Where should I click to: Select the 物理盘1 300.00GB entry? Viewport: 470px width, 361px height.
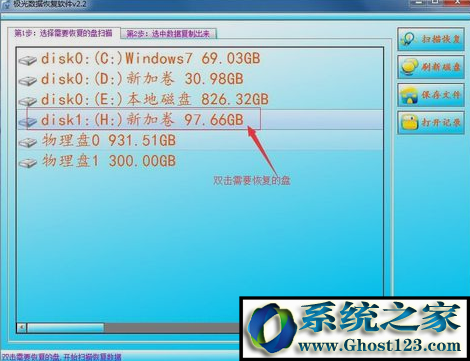(x=109, y=161)
